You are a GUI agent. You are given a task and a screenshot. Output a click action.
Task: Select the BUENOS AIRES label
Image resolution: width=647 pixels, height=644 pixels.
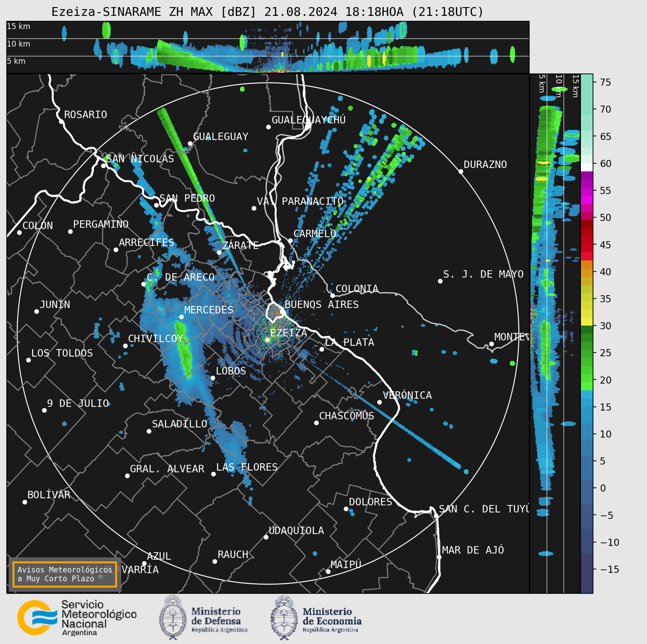321,305
